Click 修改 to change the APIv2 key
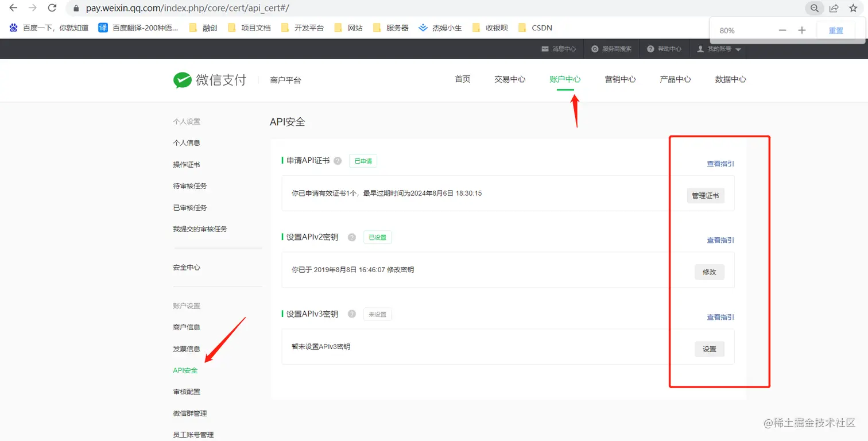 pyautogui.click(x=710, y=272)
